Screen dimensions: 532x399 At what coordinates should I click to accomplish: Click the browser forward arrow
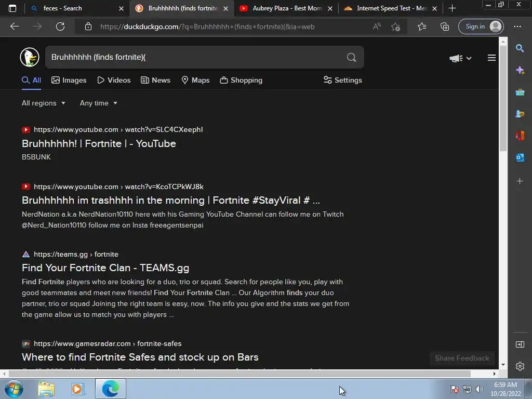click(x=37, y=26)
